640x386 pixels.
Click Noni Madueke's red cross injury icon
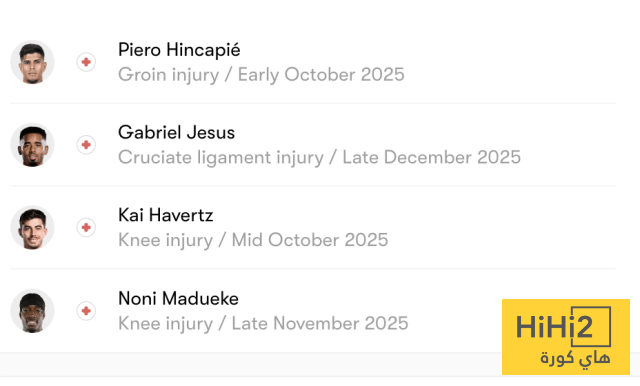click(x=86, y=311)
